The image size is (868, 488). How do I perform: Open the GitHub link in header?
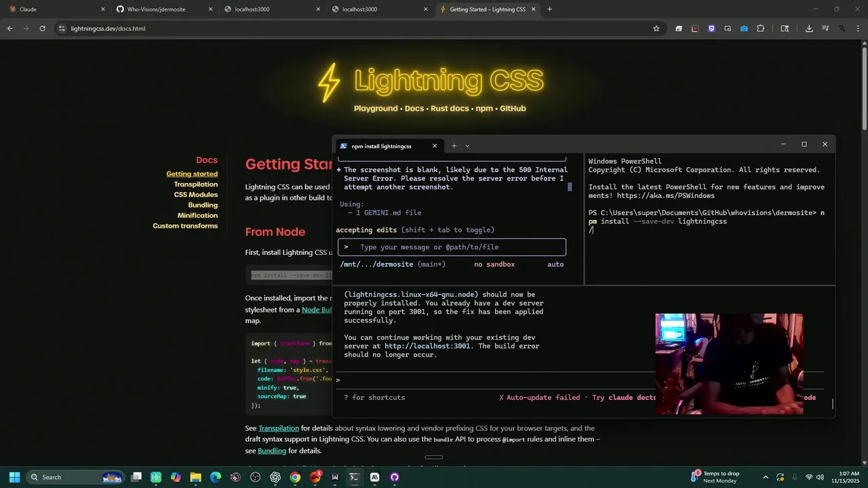(x=513, y=108)
